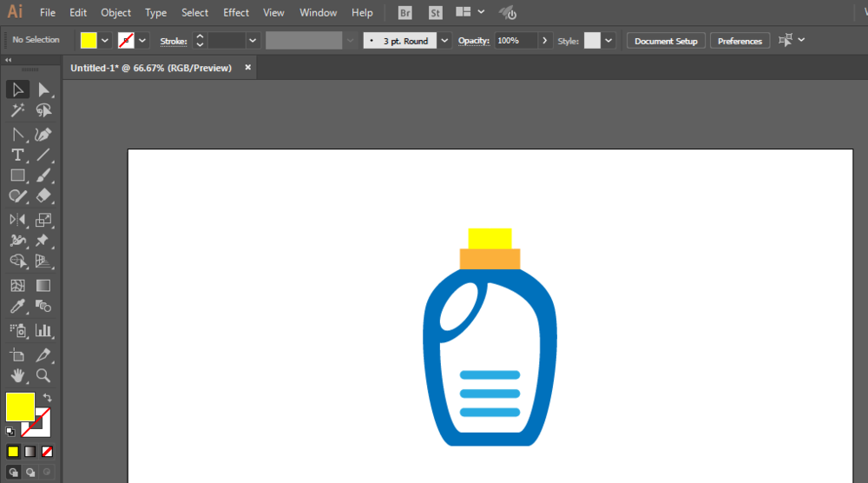Click the Document Setup button
This screenshot has width=868, height=483.
click(x=666, y=41)
